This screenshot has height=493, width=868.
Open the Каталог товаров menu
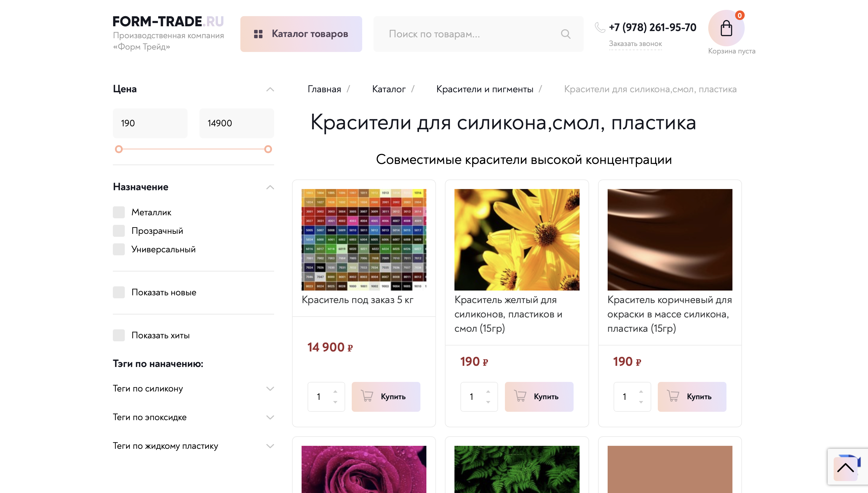click(x=301, y=34)
